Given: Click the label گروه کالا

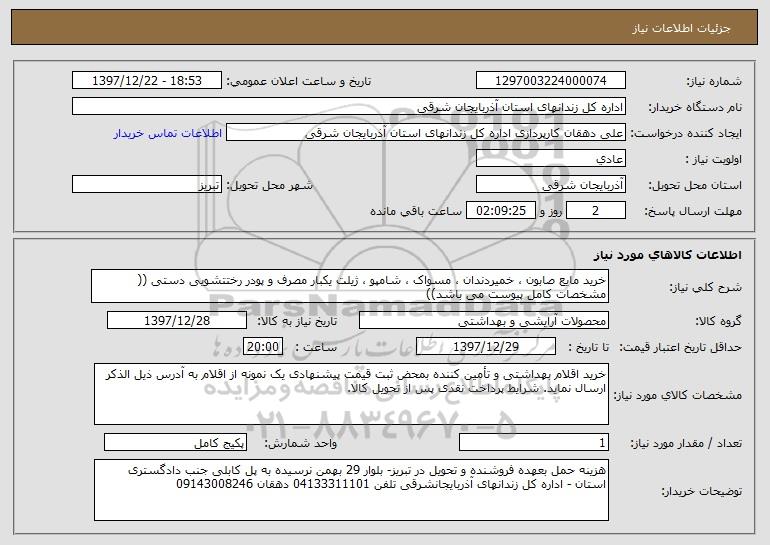Looking at the screenshot, I should 718,321.
